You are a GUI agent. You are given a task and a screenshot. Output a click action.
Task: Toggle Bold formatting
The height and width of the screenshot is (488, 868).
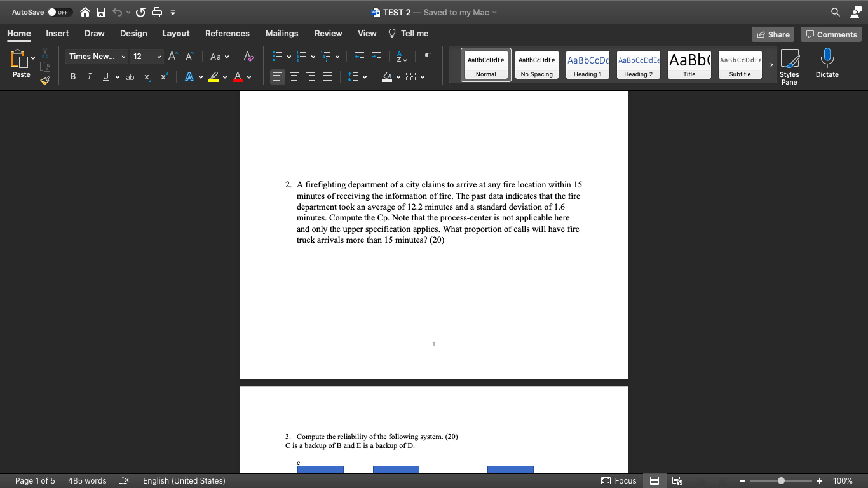click(x=72, y=77)
